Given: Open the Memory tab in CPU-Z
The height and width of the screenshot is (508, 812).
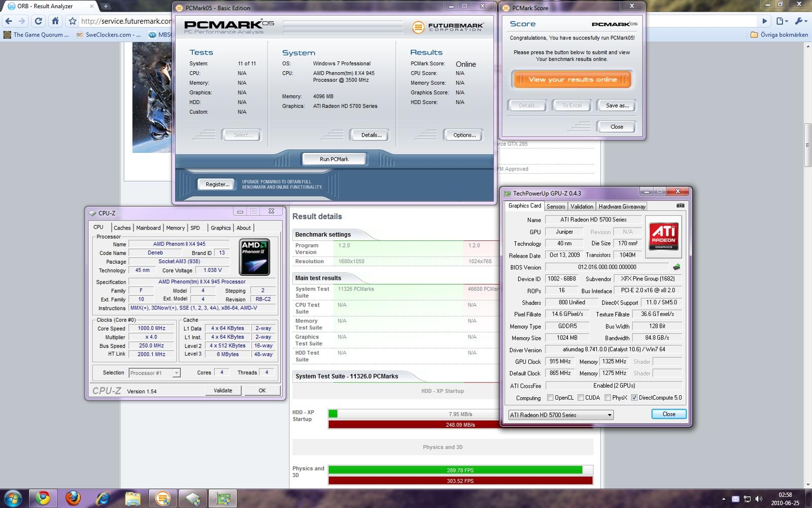Looking at the screenshot, I should (175, 228).
